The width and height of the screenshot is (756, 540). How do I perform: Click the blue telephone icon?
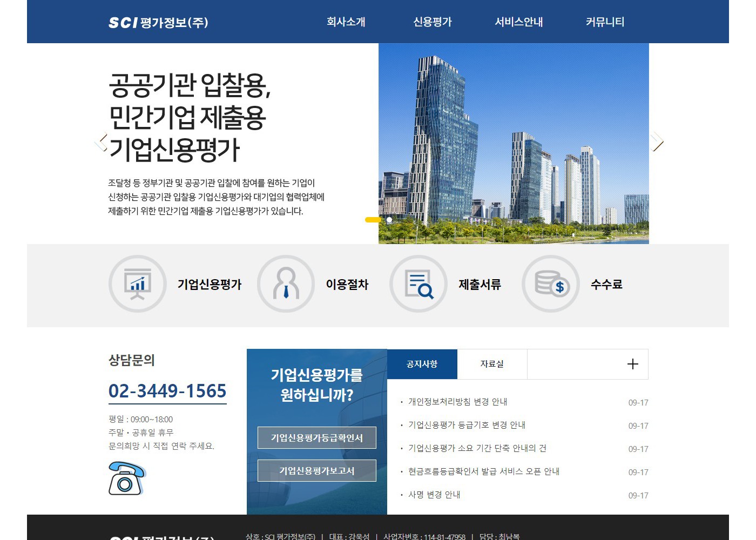coord(126,478)
